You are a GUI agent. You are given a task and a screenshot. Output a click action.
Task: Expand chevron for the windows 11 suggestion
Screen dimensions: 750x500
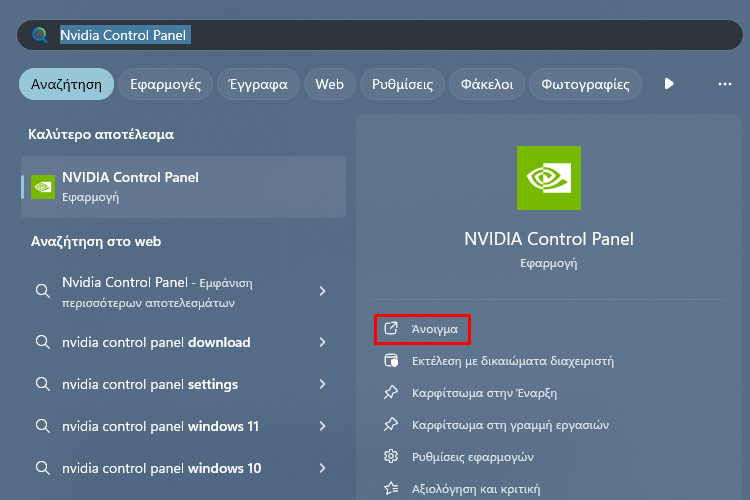click(322, 426)
